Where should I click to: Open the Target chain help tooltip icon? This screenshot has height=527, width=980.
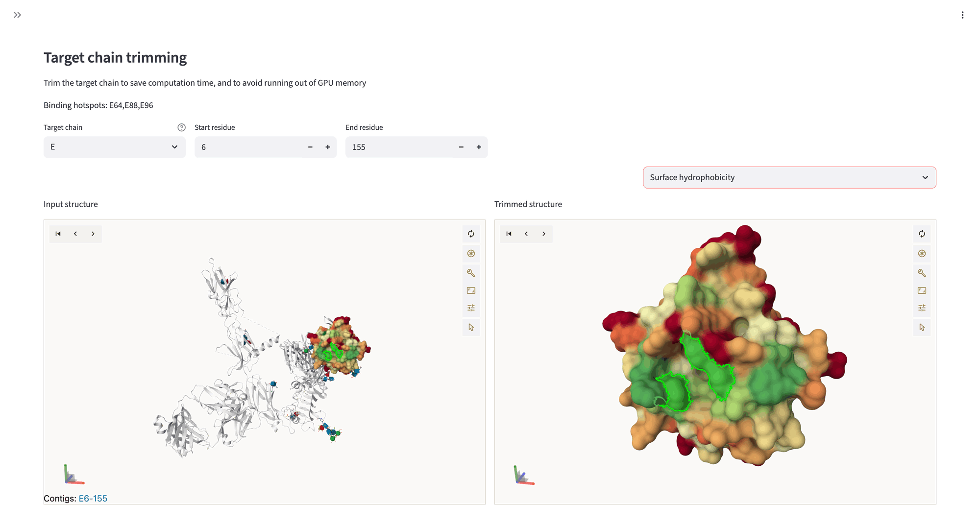[181, 127]
